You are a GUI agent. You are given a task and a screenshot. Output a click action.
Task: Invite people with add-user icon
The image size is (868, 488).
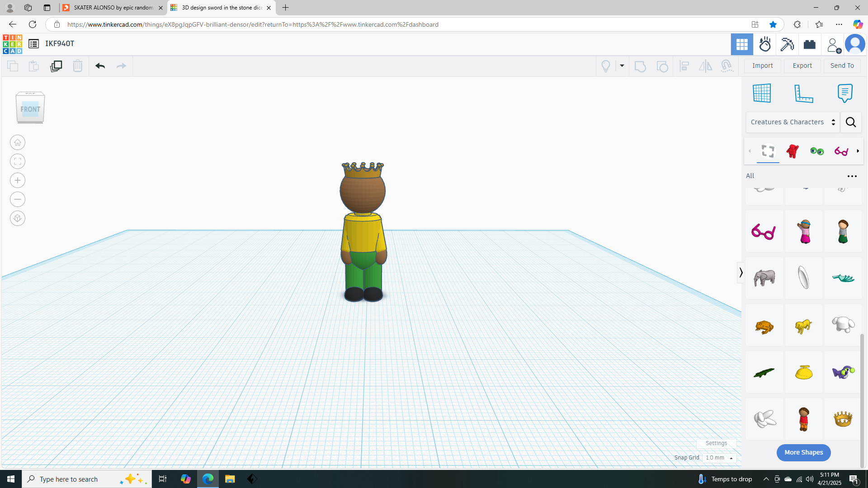click(x=833, y=45)
